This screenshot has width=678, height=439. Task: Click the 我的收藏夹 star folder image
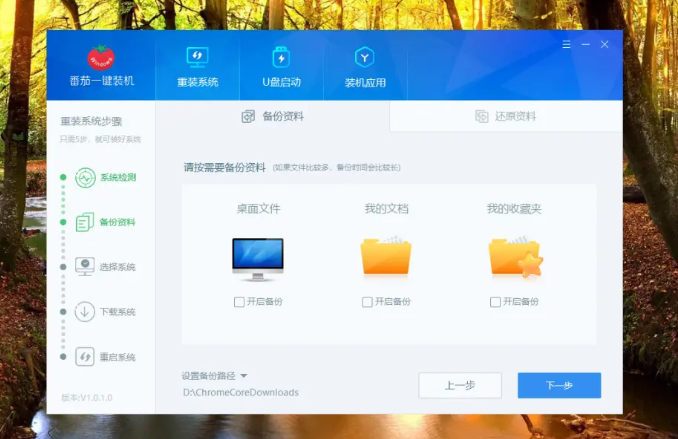515,256
